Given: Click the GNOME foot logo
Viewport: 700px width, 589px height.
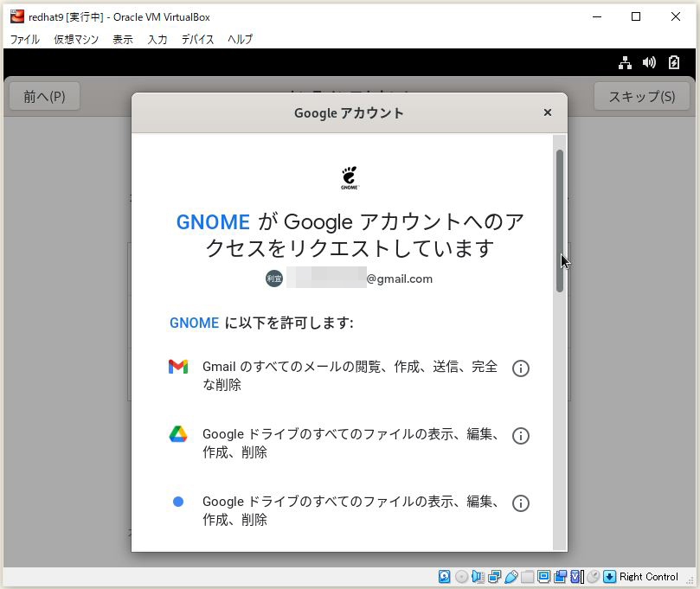Looking at the screenshot, I should pyautogui.click(x=350, y=177).
